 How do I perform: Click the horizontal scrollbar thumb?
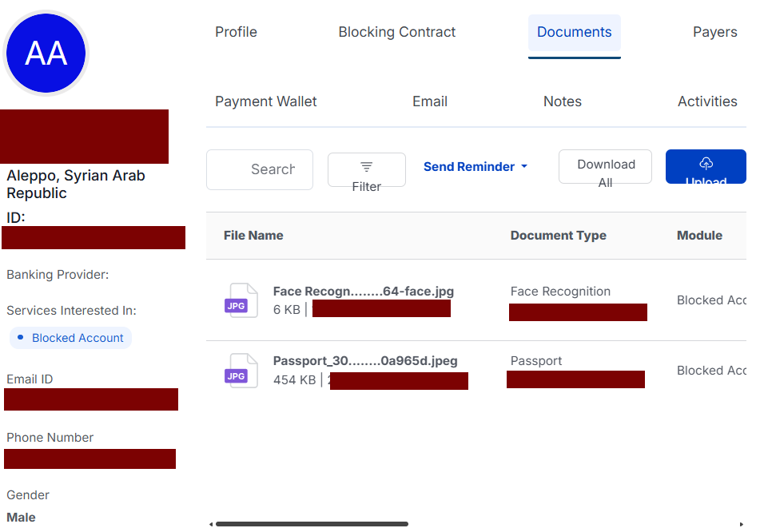[x=312, y=524]
